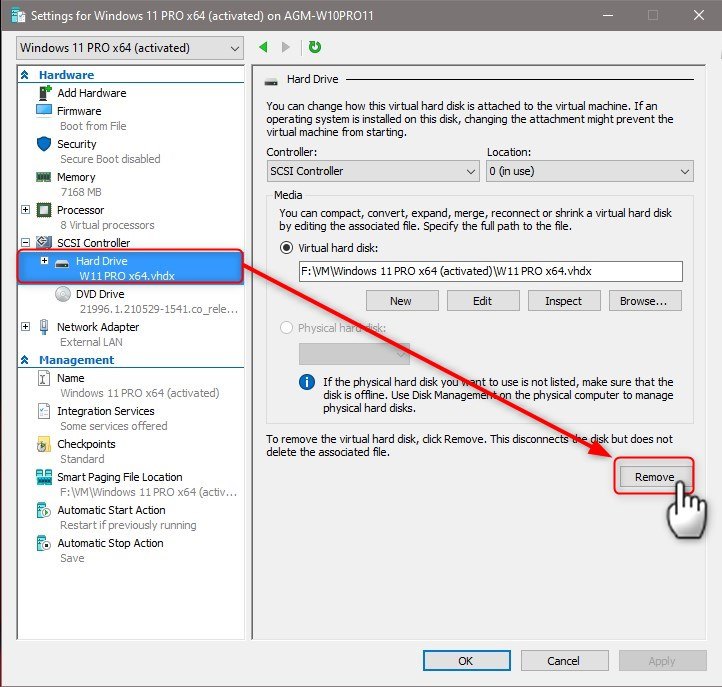Open the disabled physical hard disk dropdown
Screen dimensions: 722x687
tap(354, 354)
